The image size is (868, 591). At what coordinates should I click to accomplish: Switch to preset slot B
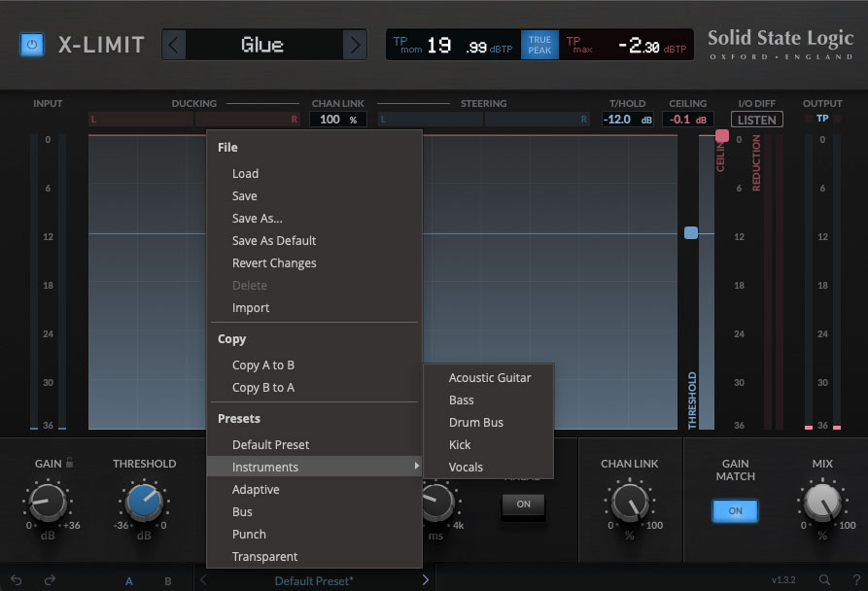tap(168, 581)
